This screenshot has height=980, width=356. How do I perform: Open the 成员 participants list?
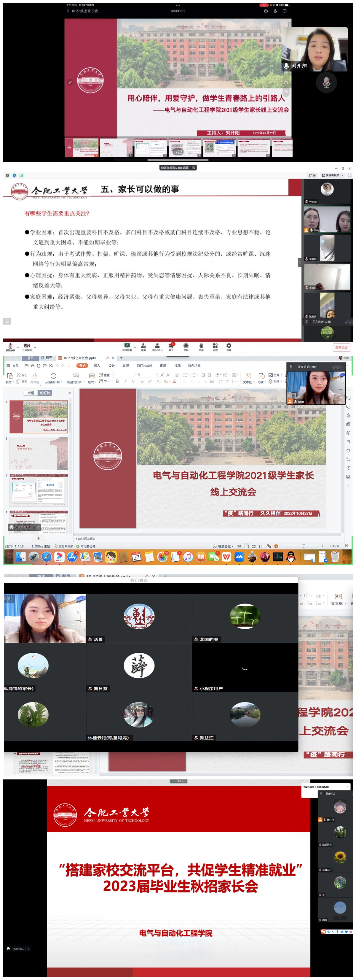tap(157, 346)
